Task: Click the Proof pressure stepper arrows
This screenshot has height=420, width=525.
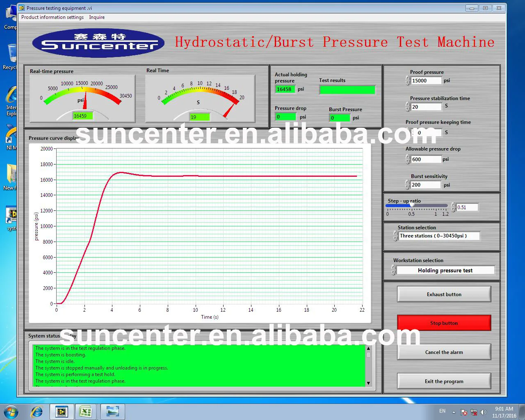Action: tap(408, 81)
